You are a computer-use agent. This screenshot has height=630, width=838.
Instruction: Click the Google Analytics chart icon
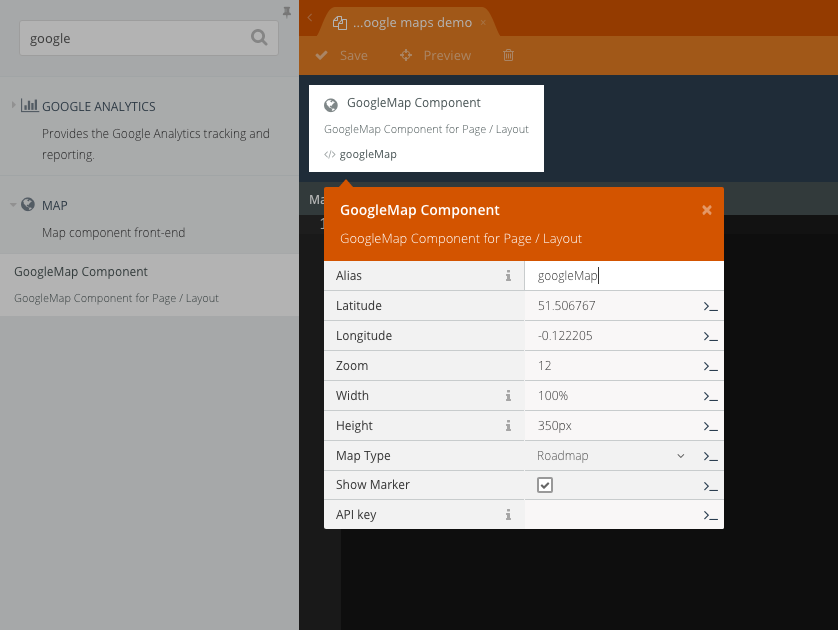(x=29, y=105)
